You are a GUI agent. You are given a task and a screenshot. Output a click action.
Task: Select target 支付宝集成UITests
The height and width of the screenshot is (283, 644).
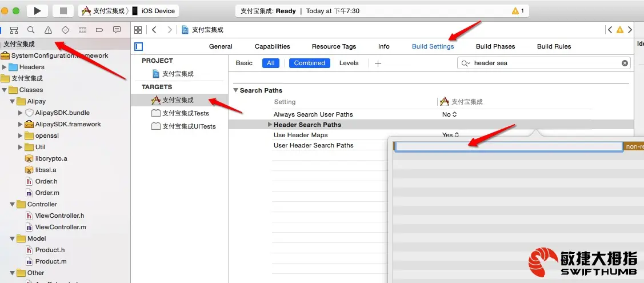(x=183, y=126)
